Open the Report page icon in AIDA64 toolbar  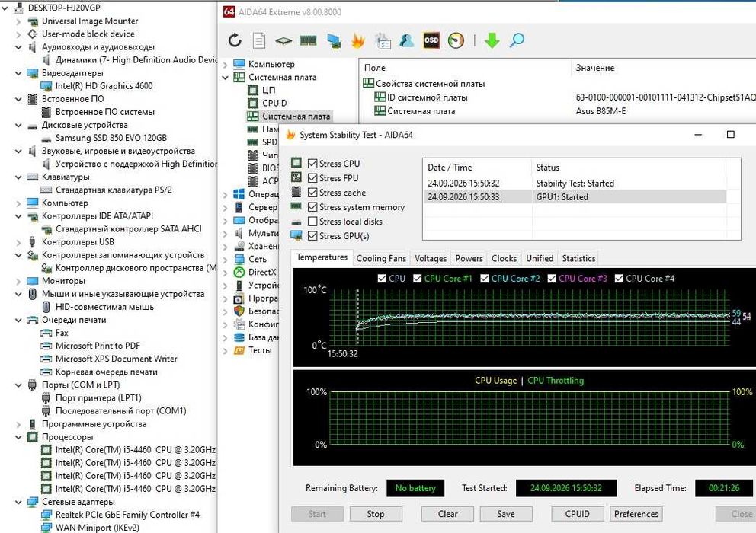click(259, 40)
